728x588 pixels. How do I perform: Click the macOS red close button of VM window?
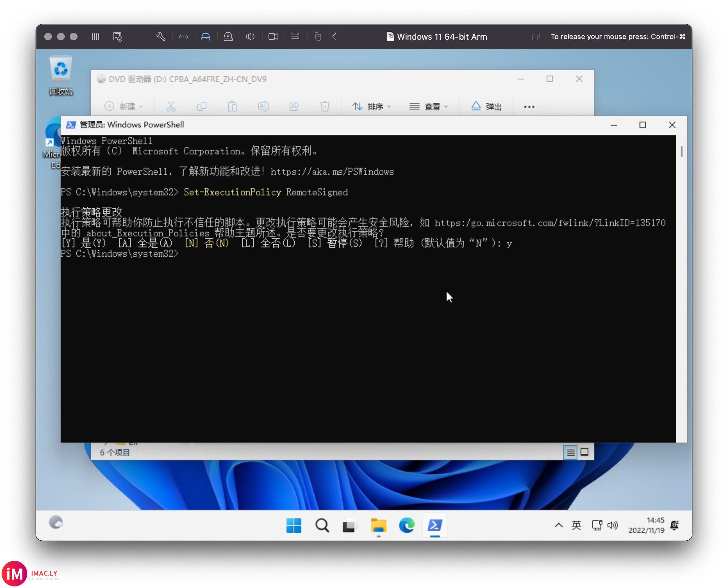48,37
